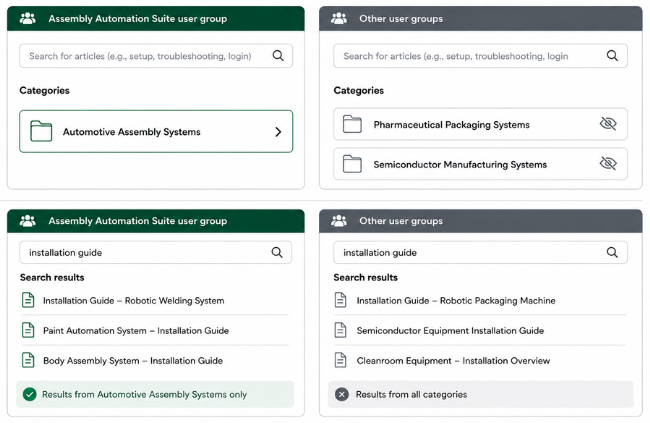650x423 pixels.
Task: Click left search field containing 'installation guide'
Action: (155, 252)
